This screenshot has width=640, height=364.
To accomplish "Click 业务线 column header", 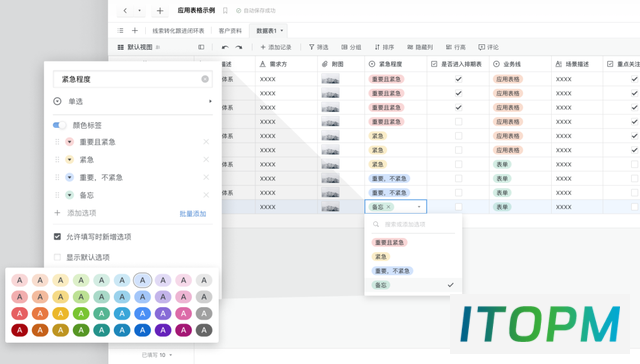I will (520, 64).
